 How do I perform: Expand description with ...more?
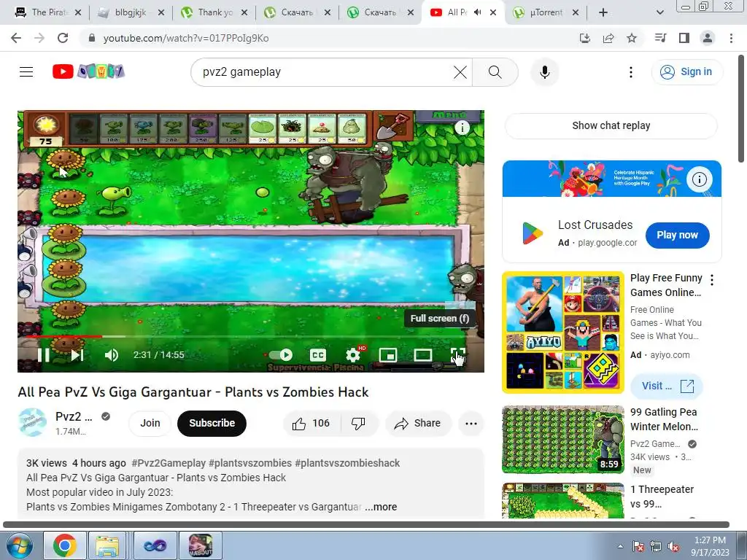(x=381, y=507)
